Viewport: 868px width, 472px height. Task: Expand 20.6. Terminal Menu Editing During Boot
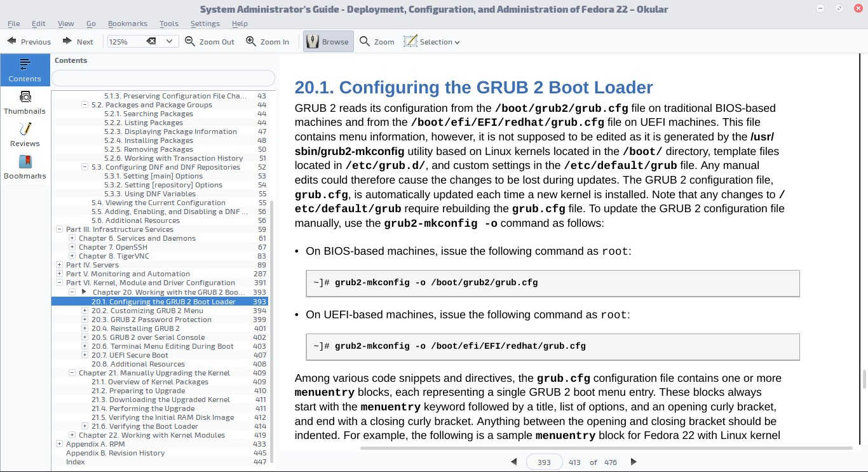click(85, 346)
